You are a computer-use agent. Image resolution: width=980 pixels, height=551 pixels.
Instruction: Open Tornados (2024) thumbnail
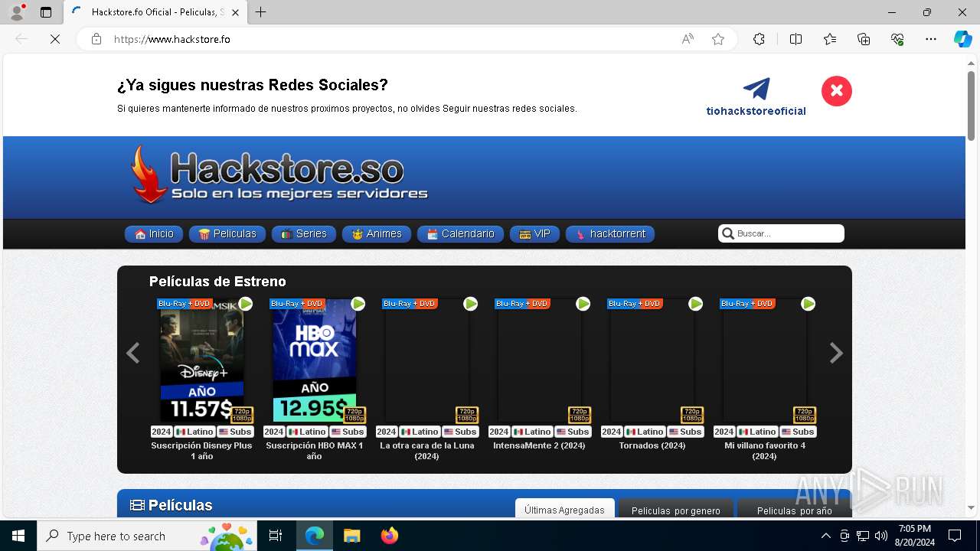coord(652,360)
